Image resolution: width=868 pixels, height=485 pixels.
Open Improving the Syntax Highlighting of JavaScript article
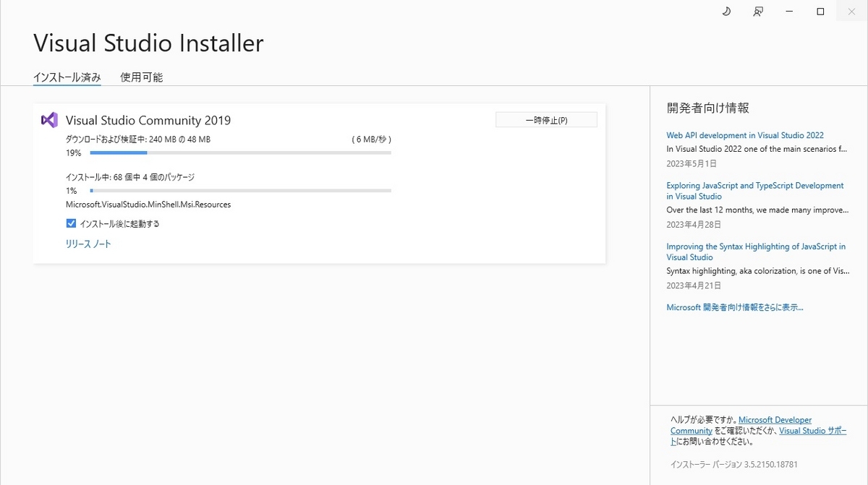click(756, 252)
